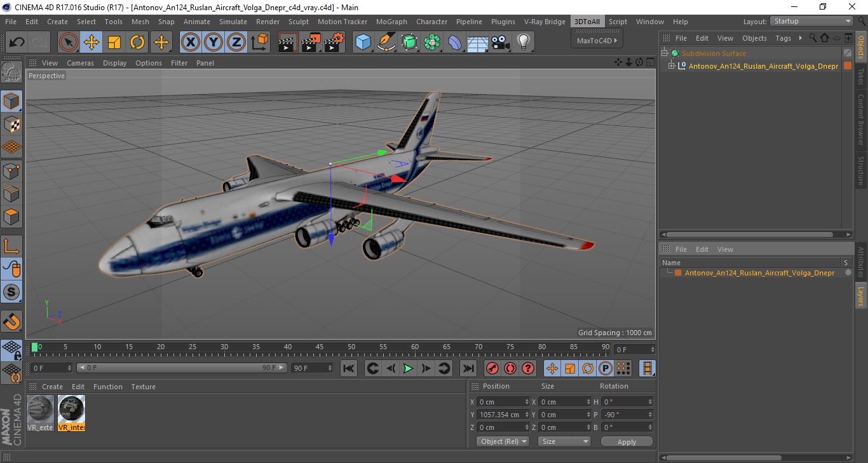Open Objects panel Tags menu

(783, 38)
